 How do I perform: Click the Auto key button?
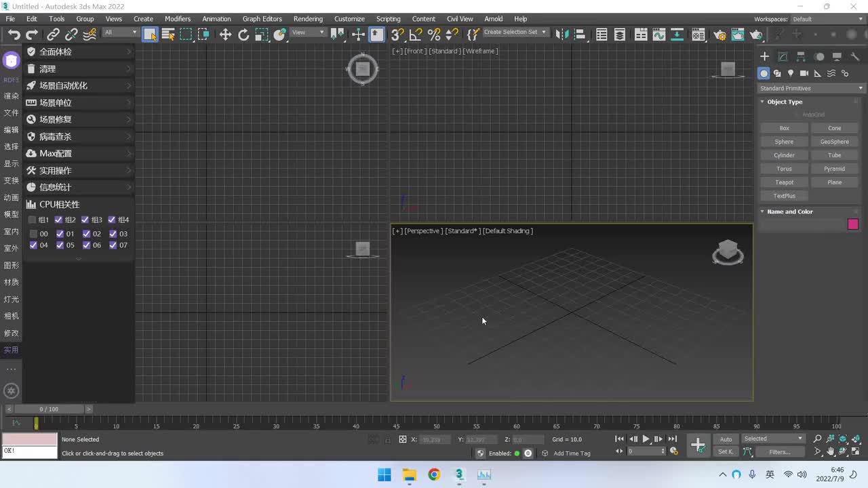[726, 439]
